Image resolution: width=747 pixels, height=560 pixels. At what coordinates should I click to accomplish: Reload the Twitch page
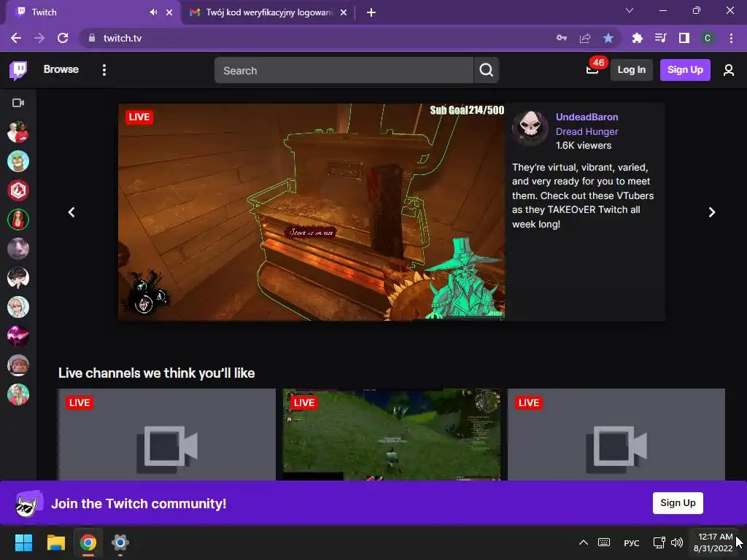63,38
